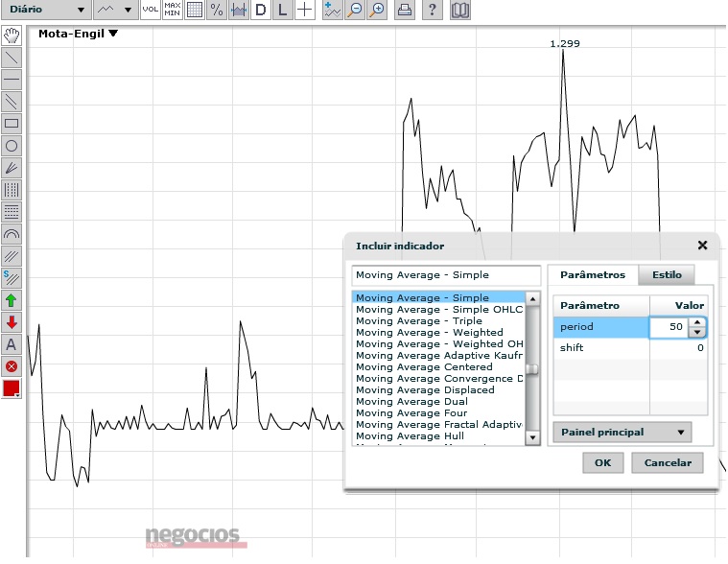Viewport: 728px width, 564px height.
Task: Select the vertical dotted lines tool
Action: click(x=12, y=190)
